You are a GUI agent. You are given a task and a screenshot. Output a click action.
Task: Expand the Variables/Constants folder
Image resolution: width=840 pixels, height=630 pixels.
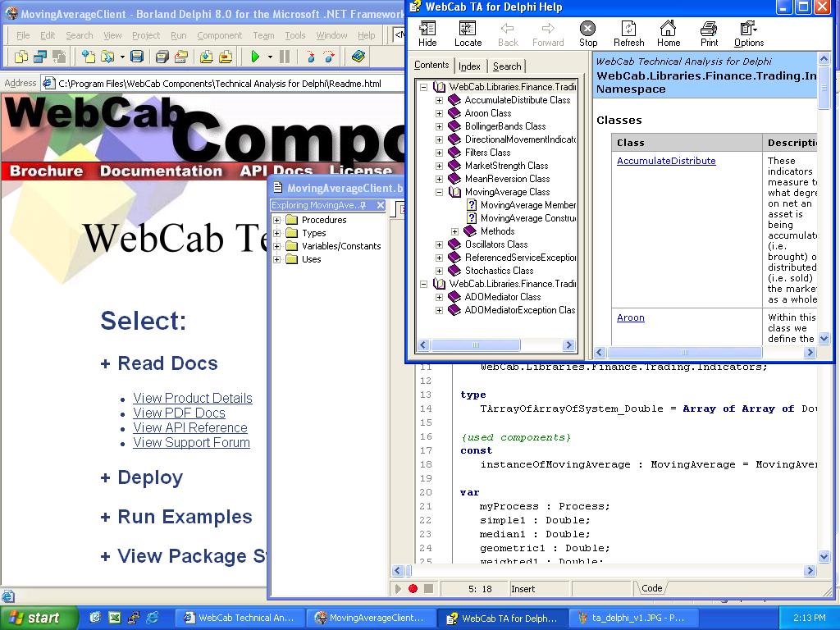point(277,246)
